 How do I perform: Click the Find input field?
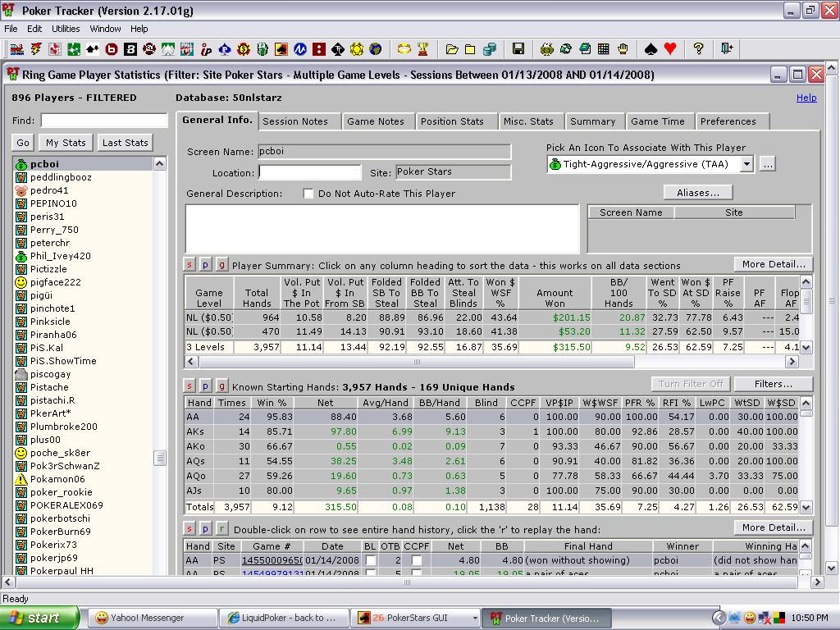(104, 121)
